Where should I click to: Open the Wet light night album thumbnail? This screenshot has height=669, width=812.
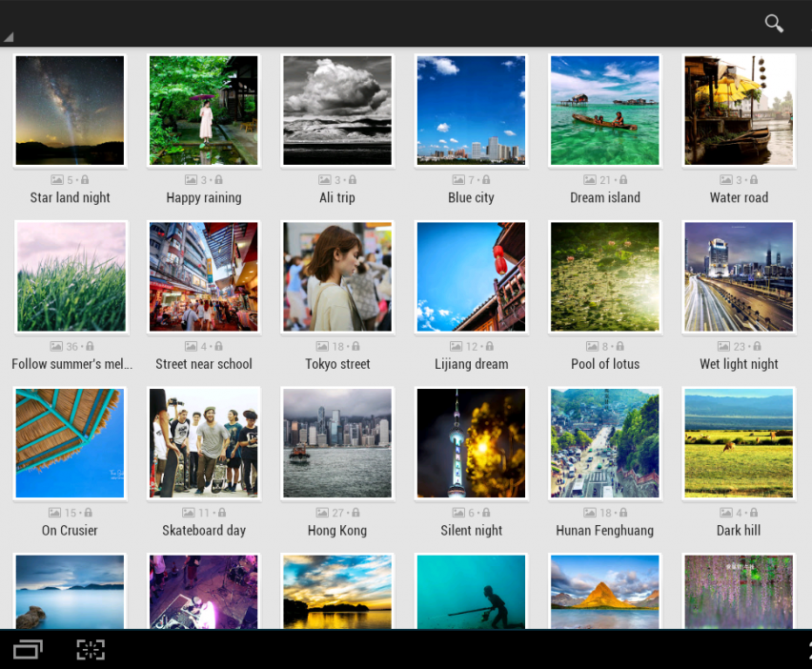pyautogui.click(x=739, y=276)
